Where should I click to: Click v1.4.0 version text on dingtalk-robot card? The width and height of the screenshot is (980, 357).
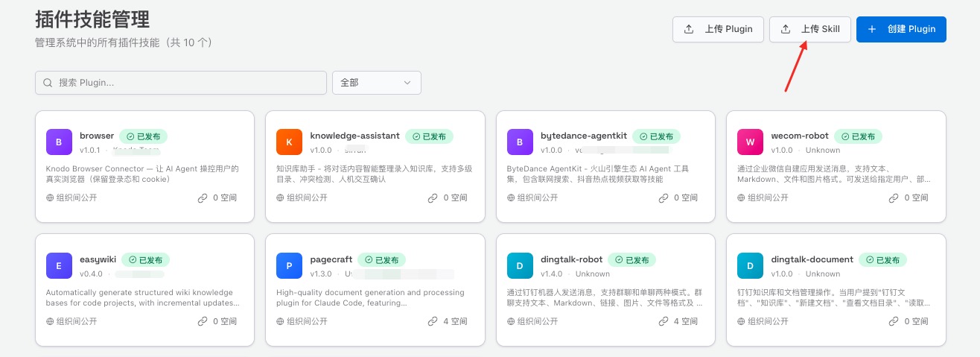[552, 274]
